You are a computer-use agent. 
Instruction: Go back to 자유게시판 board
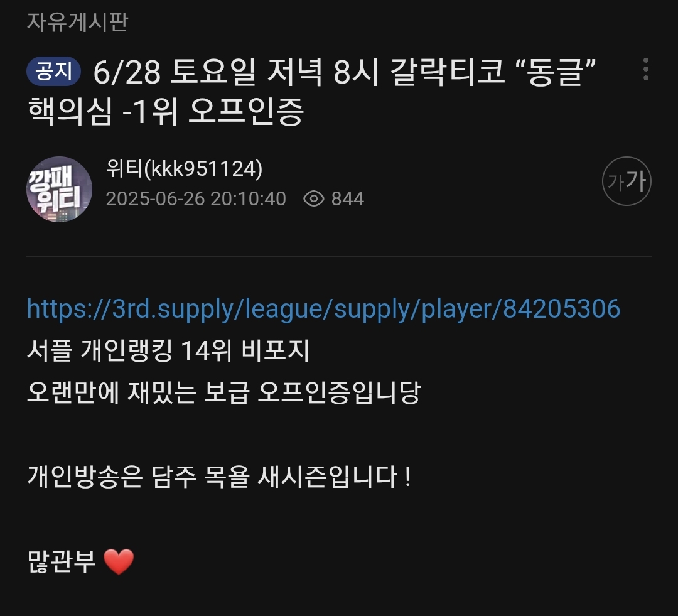pyautogui.click(x=77, y=21)
